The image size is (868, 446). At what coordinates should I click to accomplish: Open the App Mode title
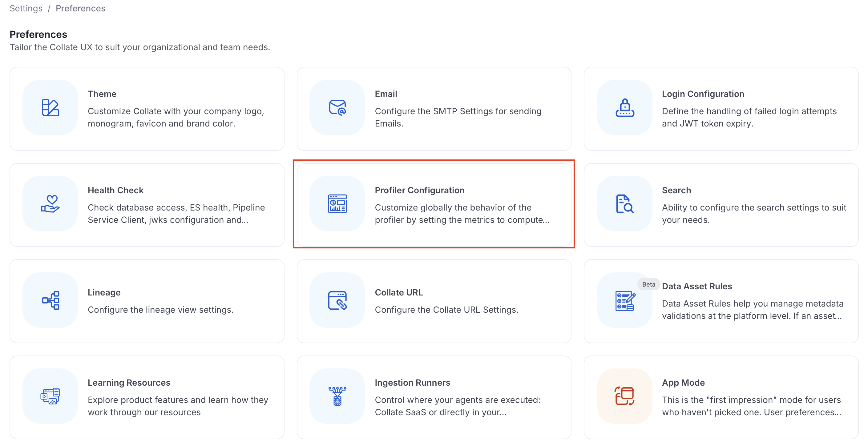coord(683,382)
